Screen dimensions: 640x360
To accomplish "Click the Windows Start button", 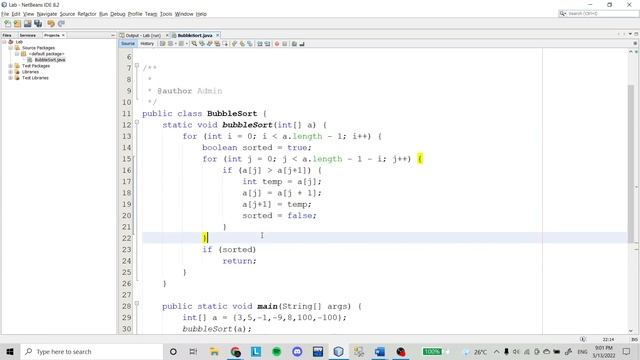I will point(10,351).
